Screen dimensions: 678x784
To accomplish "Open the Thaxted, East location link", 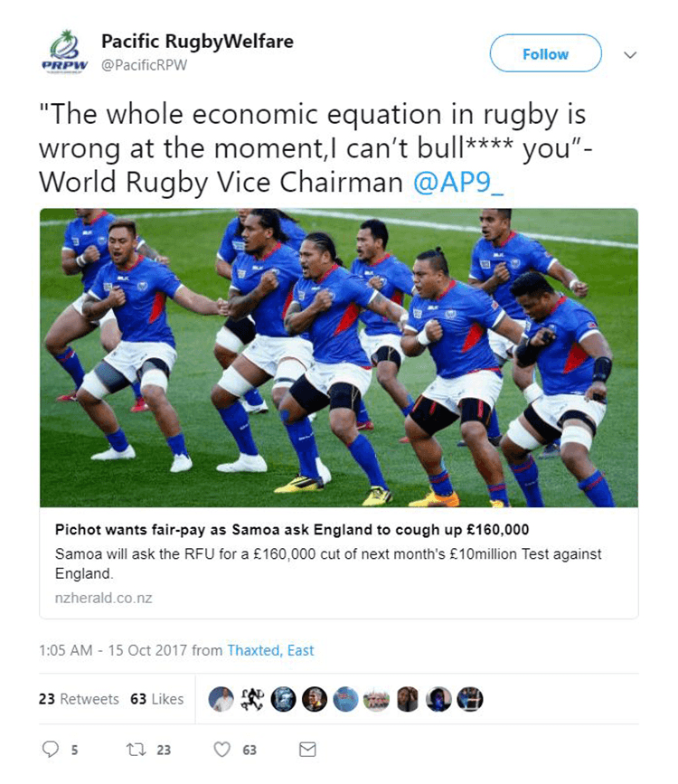I will [270, 650].
